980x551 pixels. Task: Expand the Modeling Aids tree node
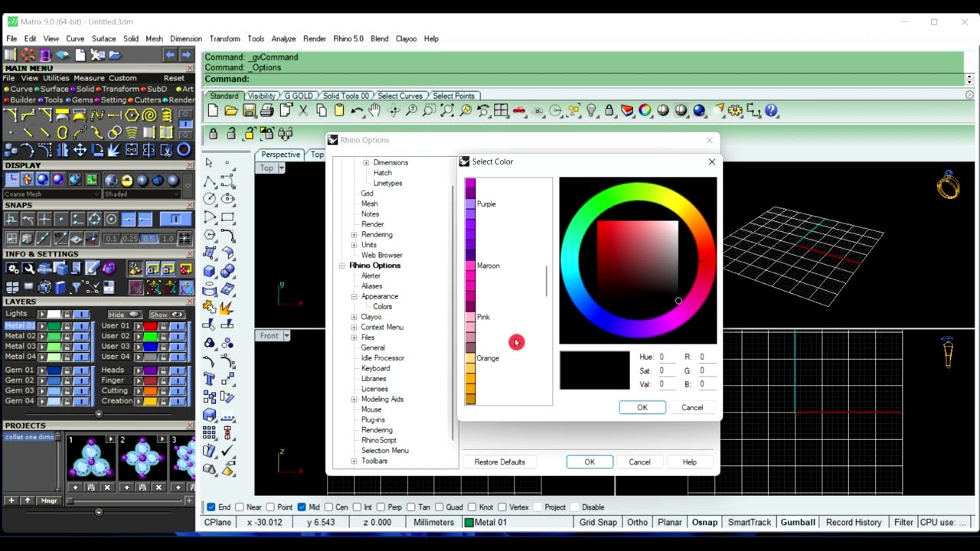coord(354,399)
